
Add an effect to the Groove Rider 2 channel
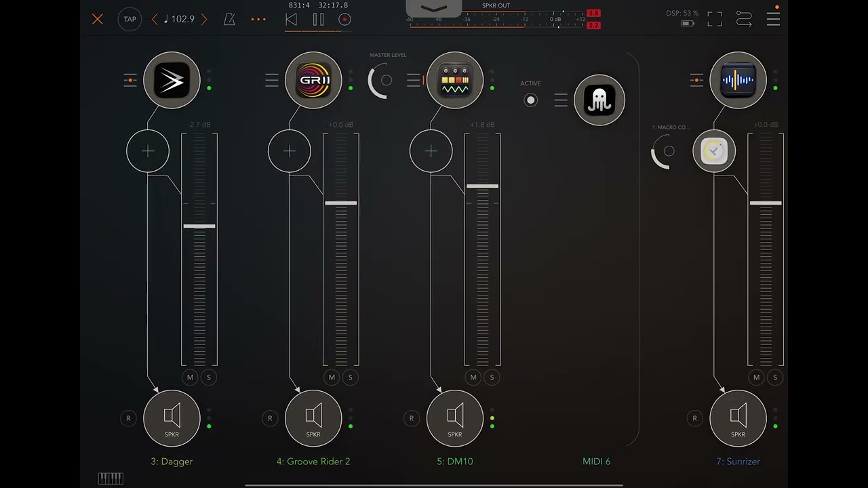290,151
